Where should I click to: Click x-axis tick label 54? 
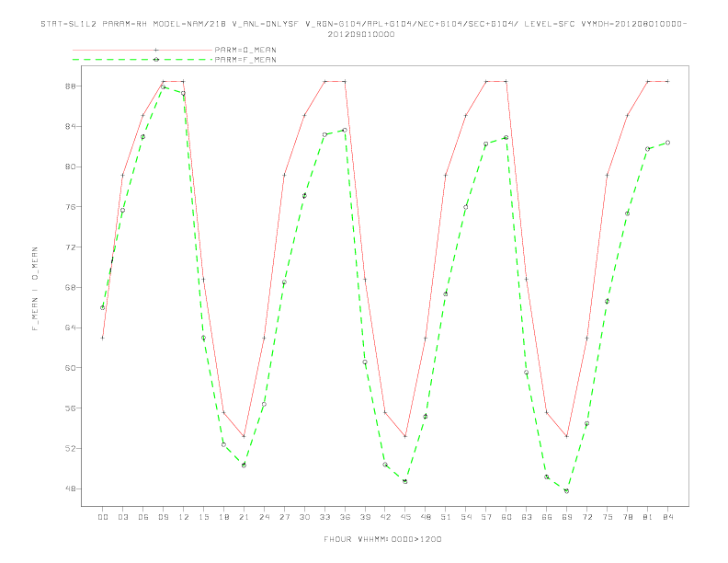pos(466,517)
